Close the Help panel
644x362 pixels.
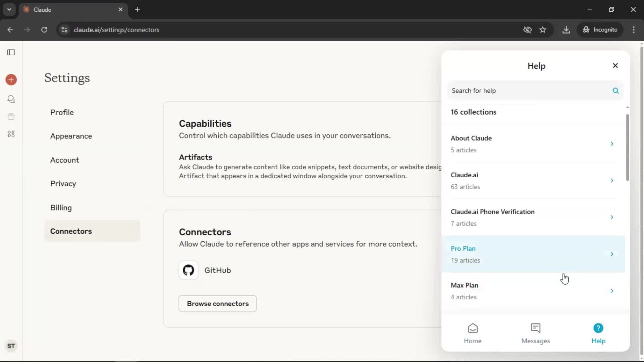(615, 66)
